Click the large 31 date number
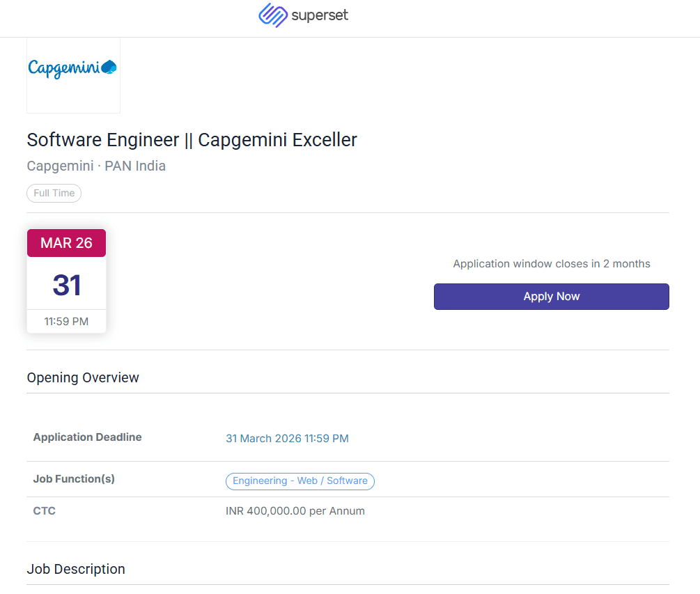Viewport: 700px width, 594px height. pyautogui.click(x=66, y=285)
